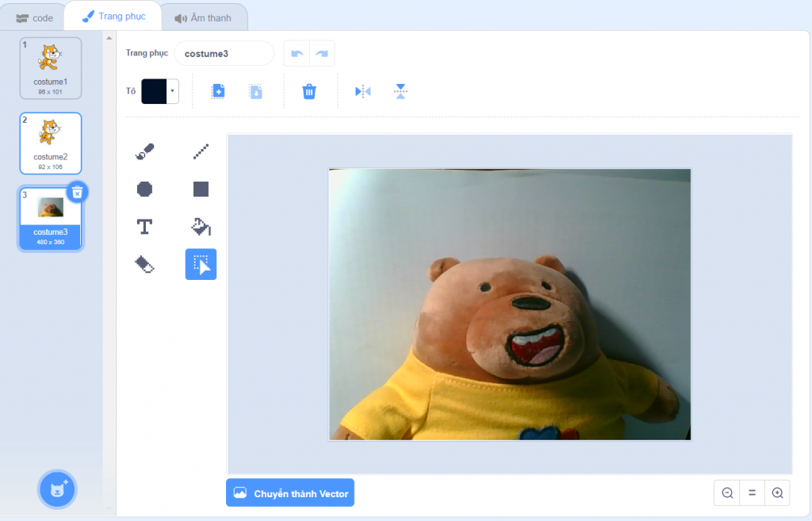Activate the Select marquee tool
Screen dimensions: 812x521
click(201, 264)
